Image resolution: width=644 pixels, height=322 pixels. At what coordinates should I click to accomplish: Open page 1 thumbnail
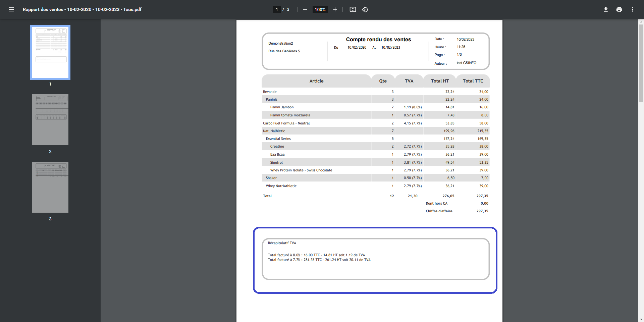(x=50, y=52)
